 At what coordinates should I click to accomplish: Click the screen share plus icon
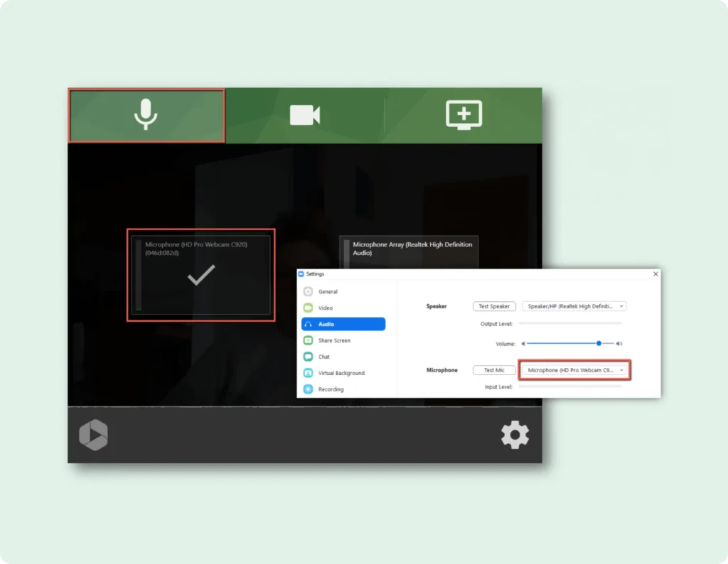[464, 114]
